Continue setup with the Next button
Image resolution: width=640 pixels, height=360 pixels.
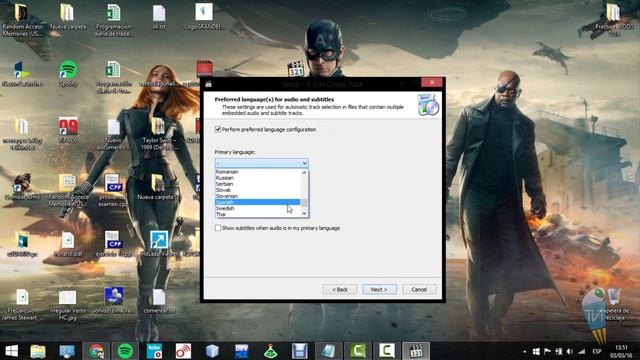click(379, 289)
